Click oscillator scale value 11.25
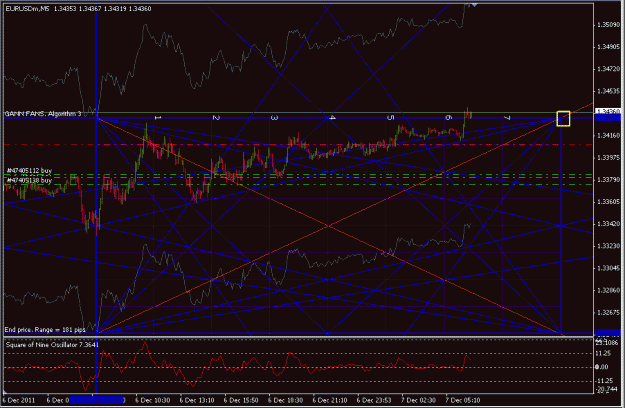The height and width of the screenshot is (408, 625). tap(604, 353)
